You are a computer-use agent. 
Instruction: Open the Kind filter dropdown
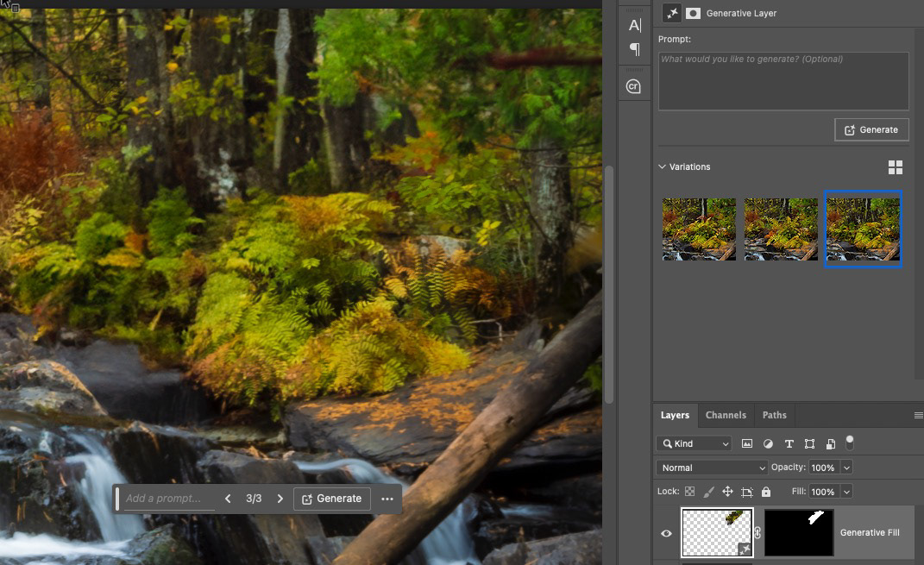pyautogui.click(x=694, y=443)
